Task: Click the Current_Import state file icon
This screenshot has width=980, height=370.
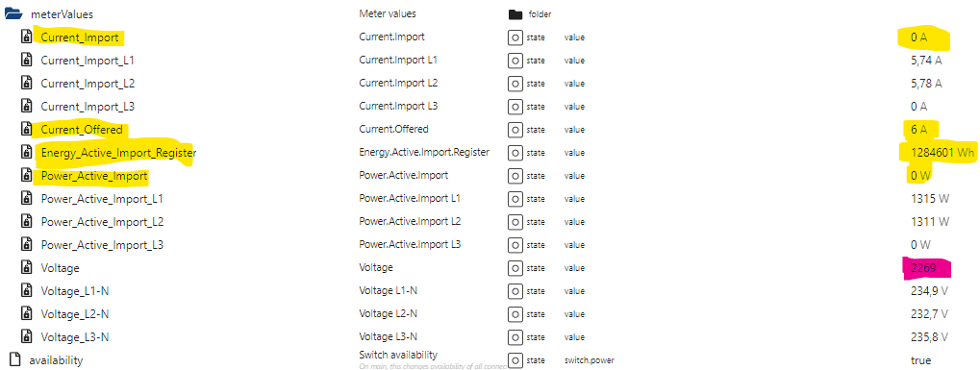Action: point(26,37)
